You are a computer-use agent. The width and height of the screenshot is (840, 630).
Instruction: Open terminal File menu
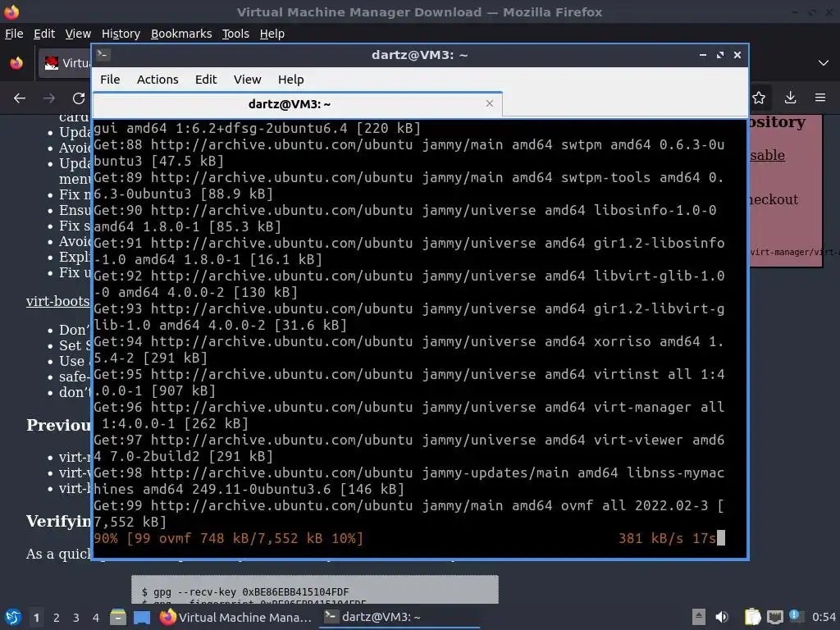110,80
